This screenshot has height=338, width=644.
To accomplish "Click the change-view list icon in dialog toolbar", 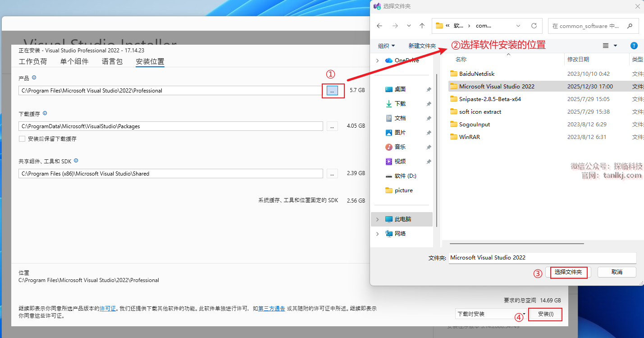I will tap(606, 46).
